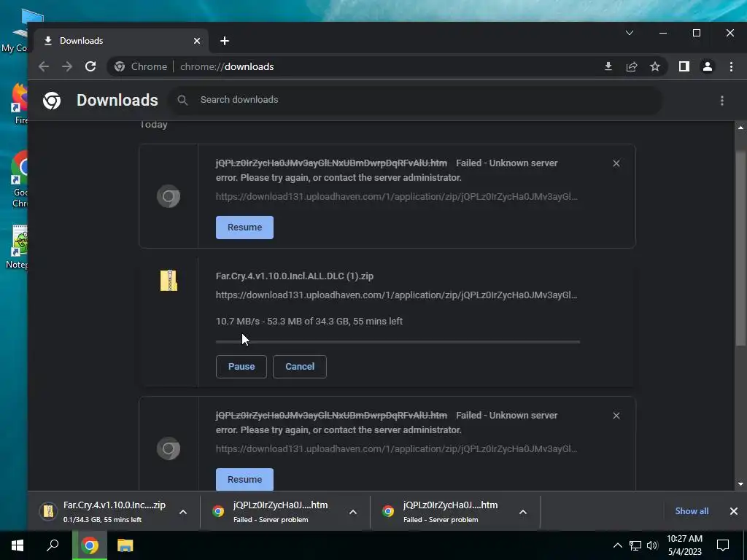Click the Far.Cry.4 zip icon in download shelf
The image size is (747, 560).
pyautogui.click(x=49, y=511)
